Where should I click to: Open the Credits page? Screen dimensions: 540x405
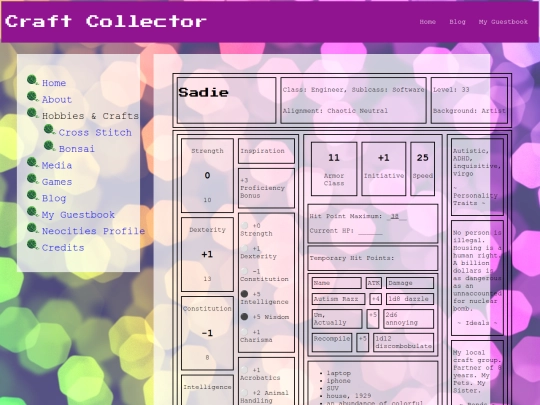point(63,248)
